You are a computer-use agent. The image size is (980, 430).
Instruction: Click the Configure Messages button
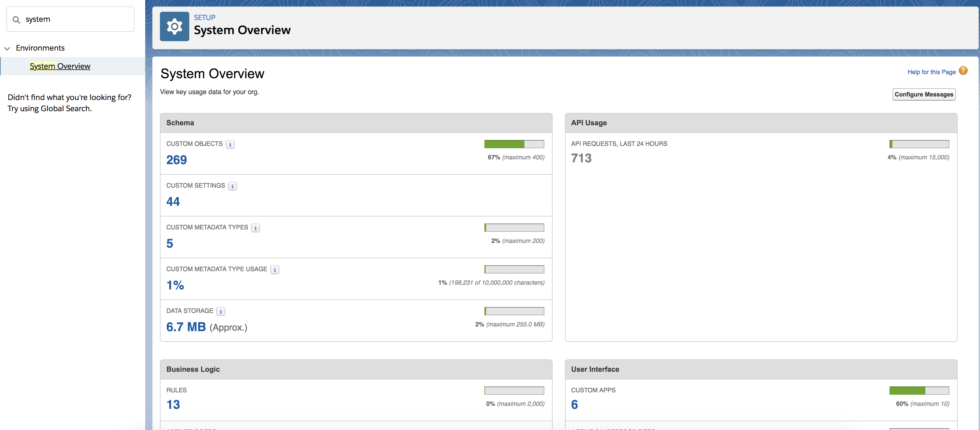(x=924, y=94)
